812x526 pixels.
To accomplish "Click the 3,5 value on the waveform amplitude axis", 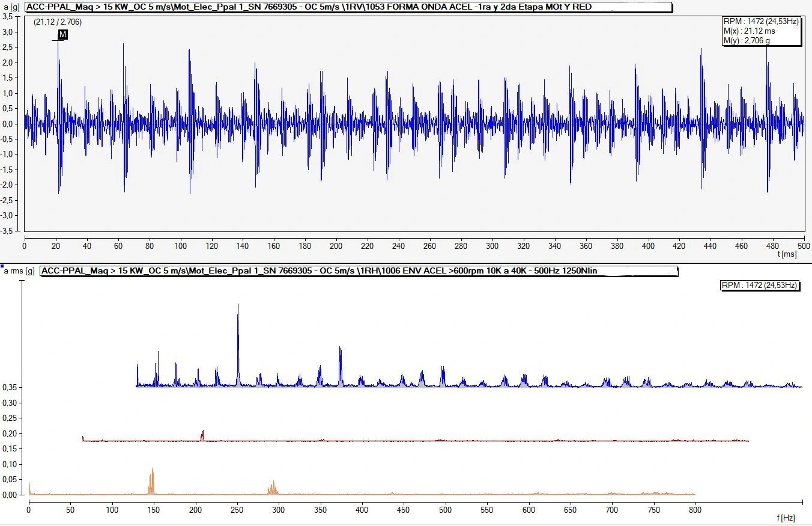I will [7, 17].
